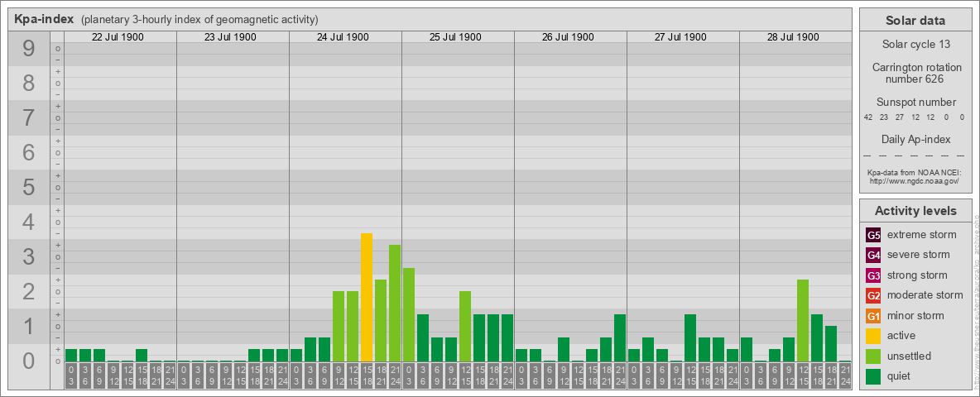The image size is (980, 397).
Task: Click the 0-3 bar on 25 Jul
Action: coord(409,315)
